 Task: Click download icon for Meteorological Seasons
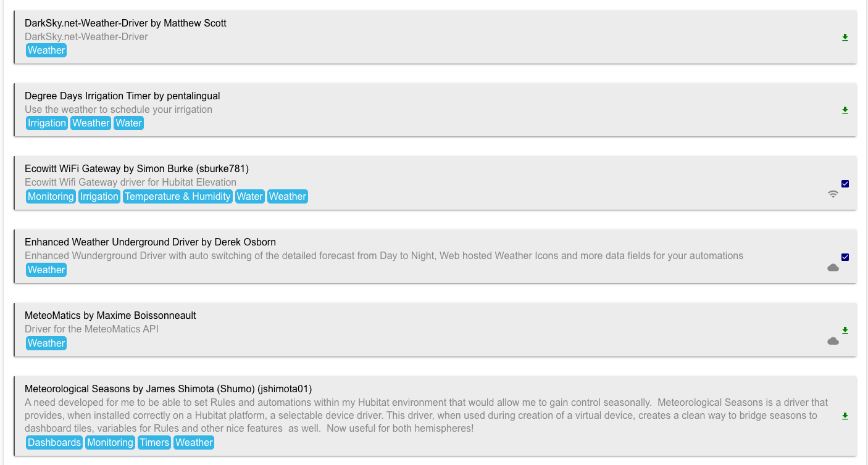click(845, 416)
